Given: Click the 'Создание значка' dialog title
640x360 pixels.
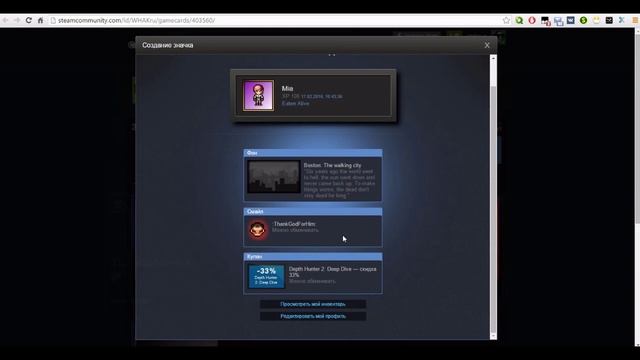Looking at the screenshot, I should 167,45.
